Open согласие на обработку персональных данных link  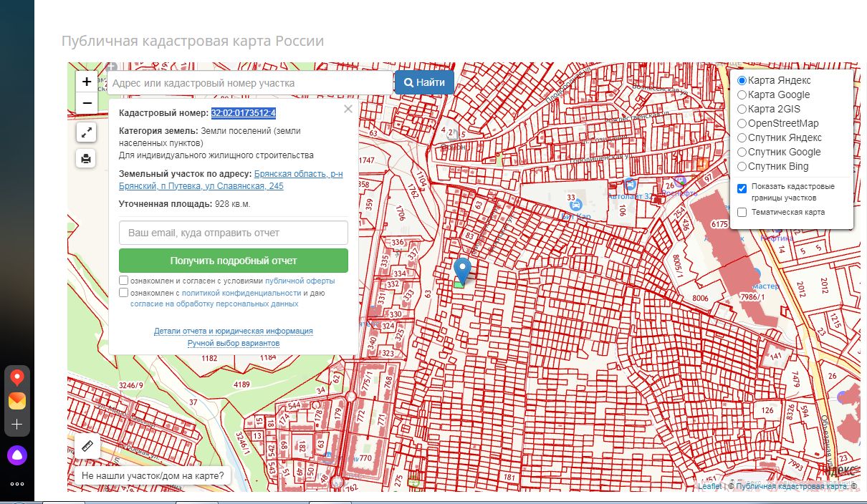click(x=214, y=304)
